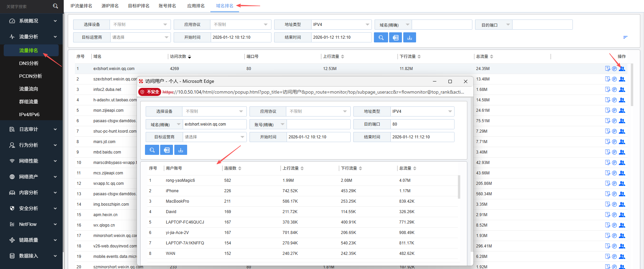Open access users icon for extshort.weixin.qq.com row
644x269 pixels.
click(622, 69)
